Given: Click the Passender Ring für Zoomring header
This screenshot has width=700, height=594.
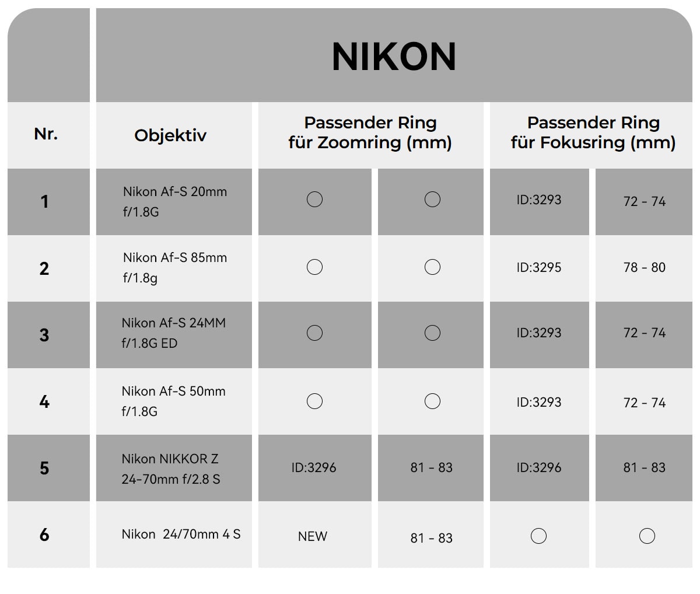Looking at the screenshot, I should point(370,132).
